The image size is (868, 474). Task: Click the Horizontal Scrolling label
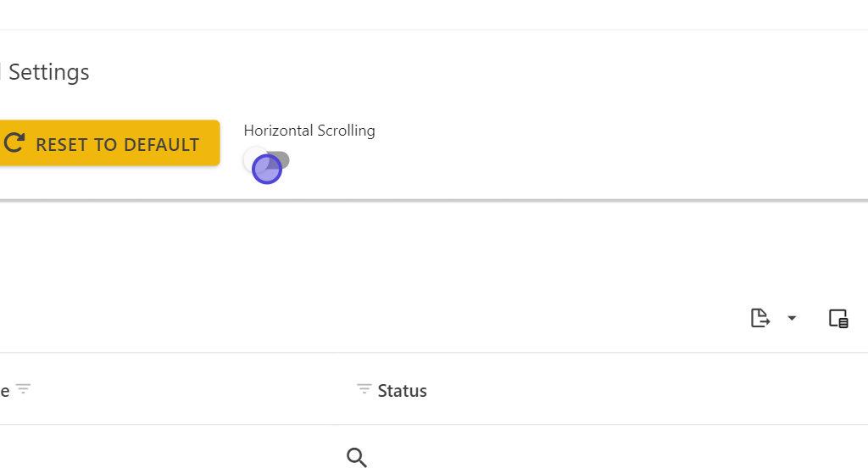(x=309, y=131)
